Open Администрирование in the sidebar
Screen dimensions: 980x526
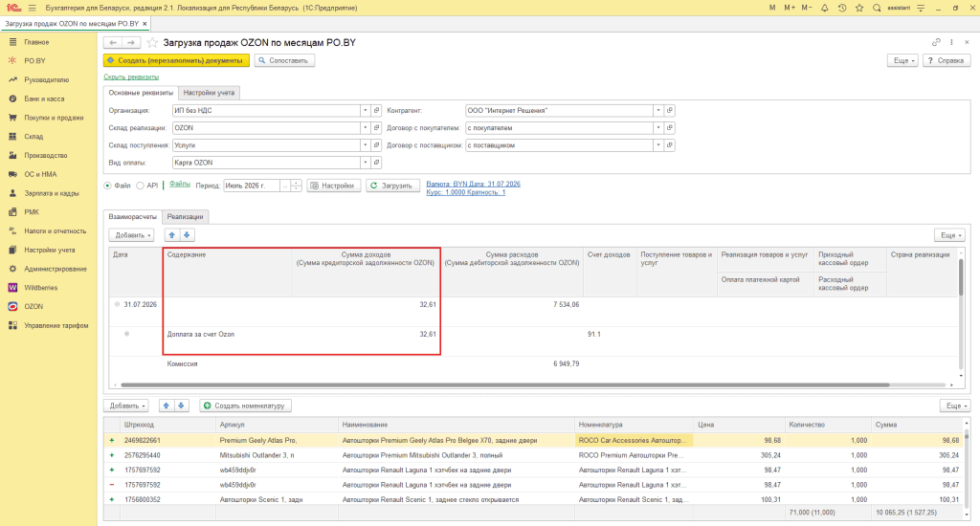56,269
